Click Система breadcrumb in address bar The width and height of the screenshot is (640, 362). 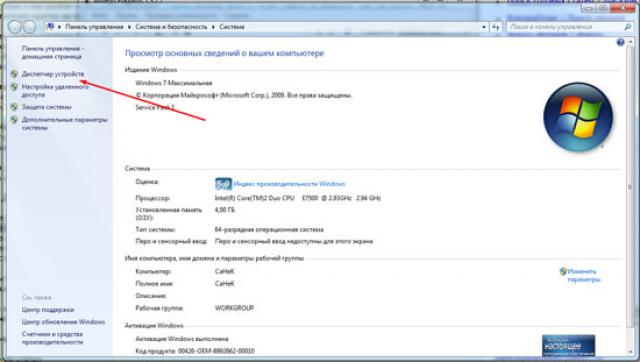coord(232,27)
